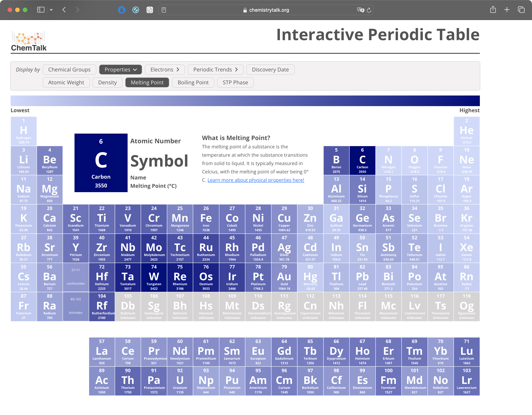Click the Oganesson element tile
The image size is (532, 415).
tap(466, 306)
